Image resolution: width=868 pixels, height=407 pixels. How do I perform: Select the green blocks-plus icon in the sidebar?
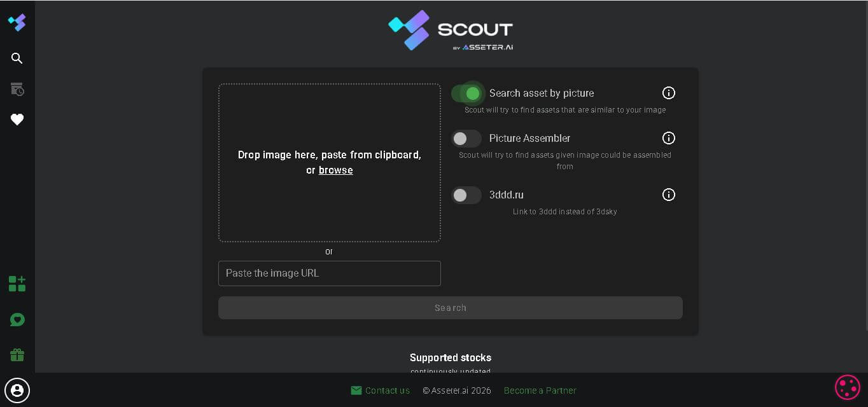coord(17,284)
